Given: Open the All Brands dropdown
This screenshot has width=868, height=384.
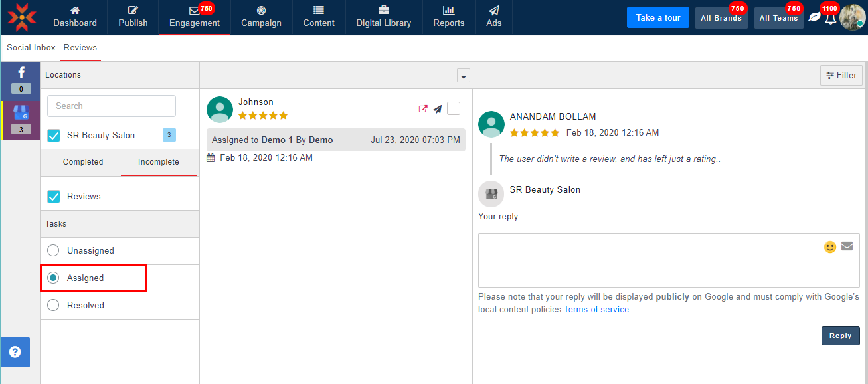Looking at the screenshot, I should click(721, 18).
